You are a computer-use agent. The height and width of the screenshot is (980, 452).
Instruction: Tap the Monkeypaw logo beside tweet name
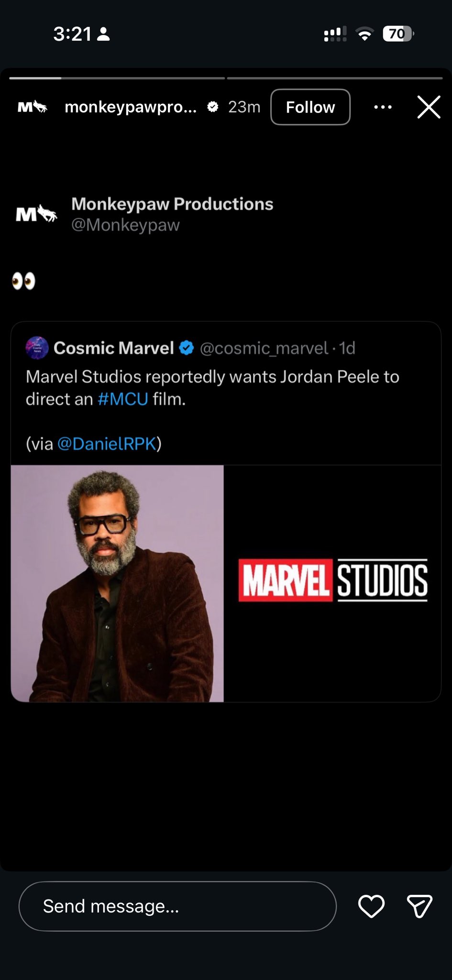point(36,214)
